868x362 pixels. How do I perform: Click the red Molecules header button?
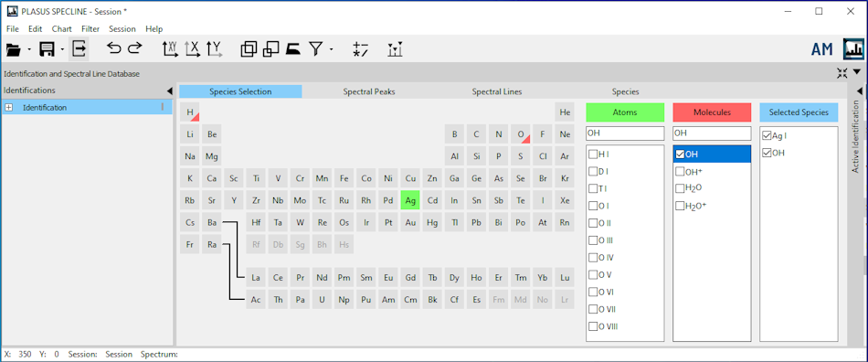pyautogui.click(x=712, y=112)
